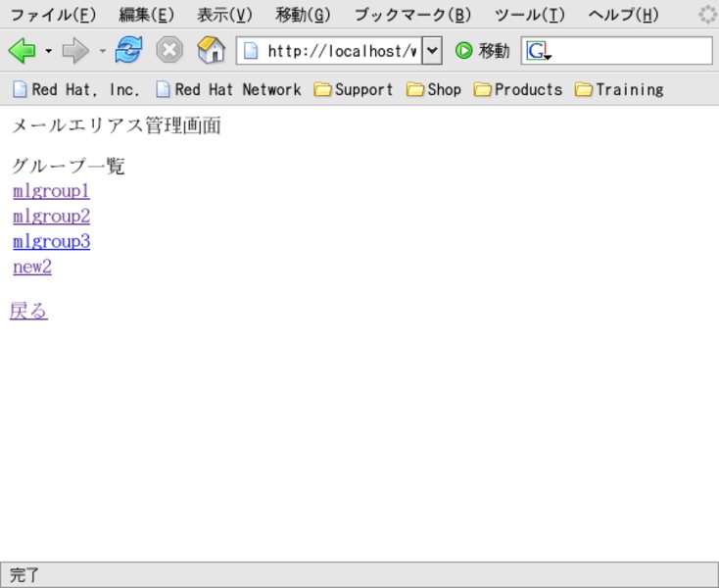Screen dimensions: 719x588
Task: Expand the address bar URL dropdown
Action: coord(432,50)
